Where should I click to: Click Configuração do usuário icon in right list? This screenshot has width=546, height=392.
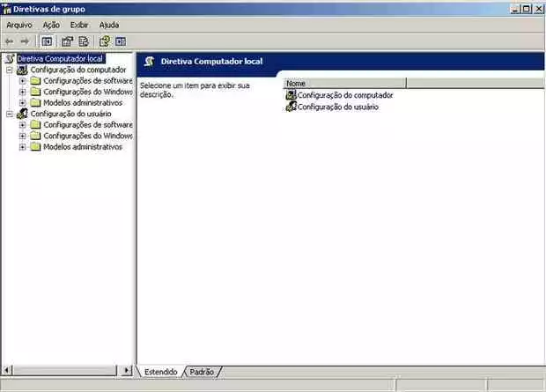point(291,107)
